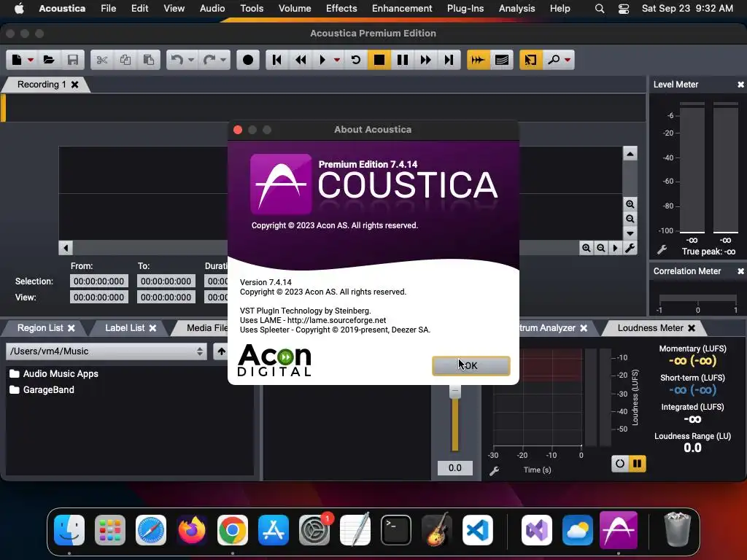Click OK in About Acoustica dialog
This screenshot has height=560, width=747.
(471, 366)
